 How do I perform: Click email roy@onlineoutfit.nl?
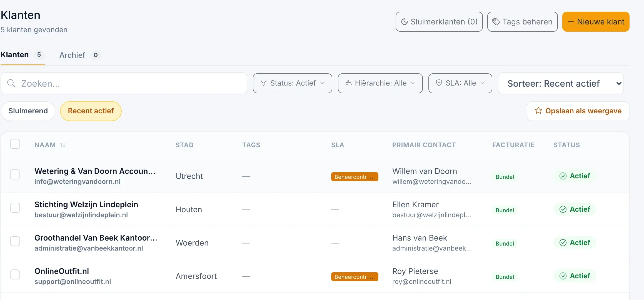point(422,281)
